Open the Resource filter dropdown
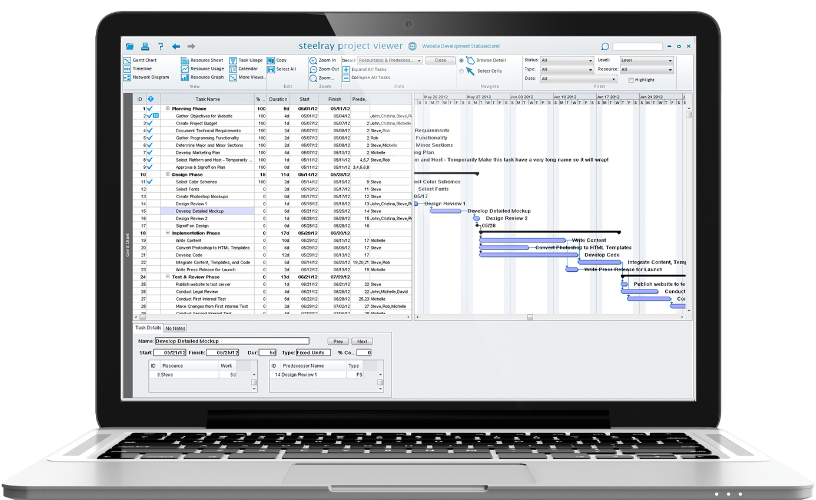Screen dimensions: 816x500 [647, 69]
